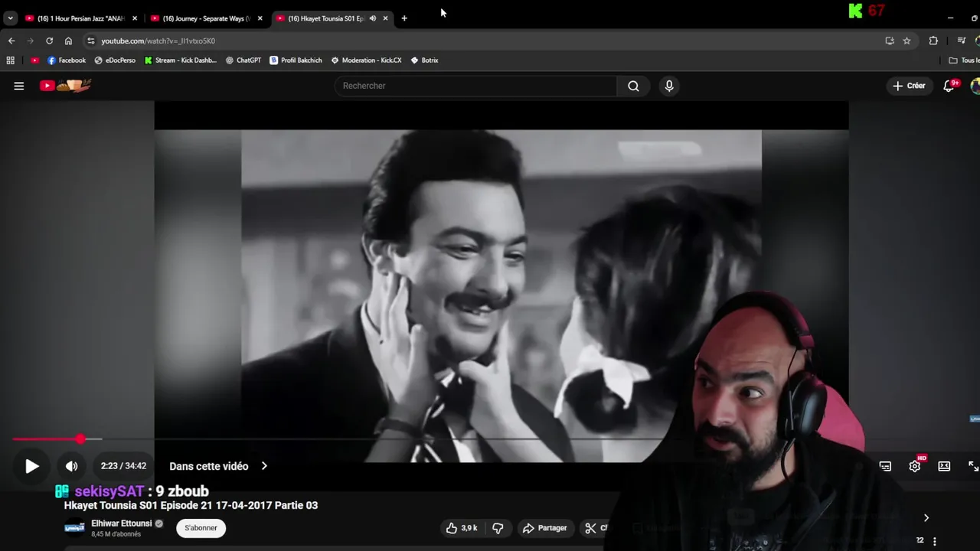Open the Profil Bakchich bookmark
This screenshot has height=551, width=980.
(296, 60)
